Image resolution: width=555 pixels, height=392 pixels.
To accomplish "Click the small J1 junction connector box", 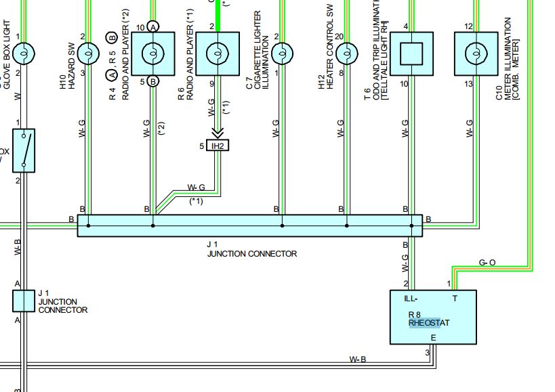I will 24,301.
